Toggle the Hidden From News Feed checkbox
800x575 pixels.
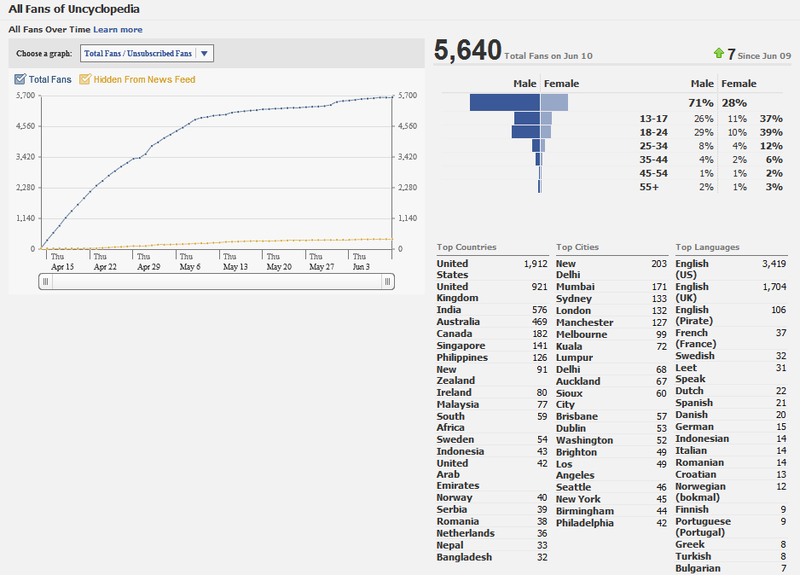(x=85, y=79)
